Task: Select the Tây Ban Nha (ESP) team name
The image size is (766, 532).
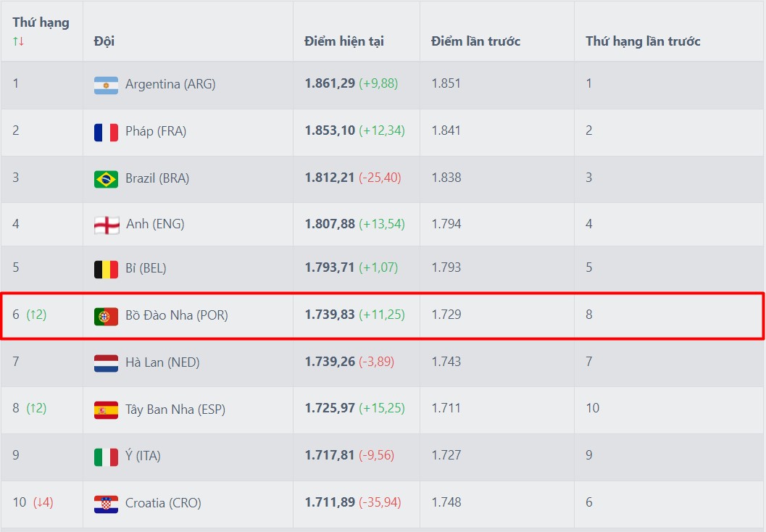Action: pos(175,410)
